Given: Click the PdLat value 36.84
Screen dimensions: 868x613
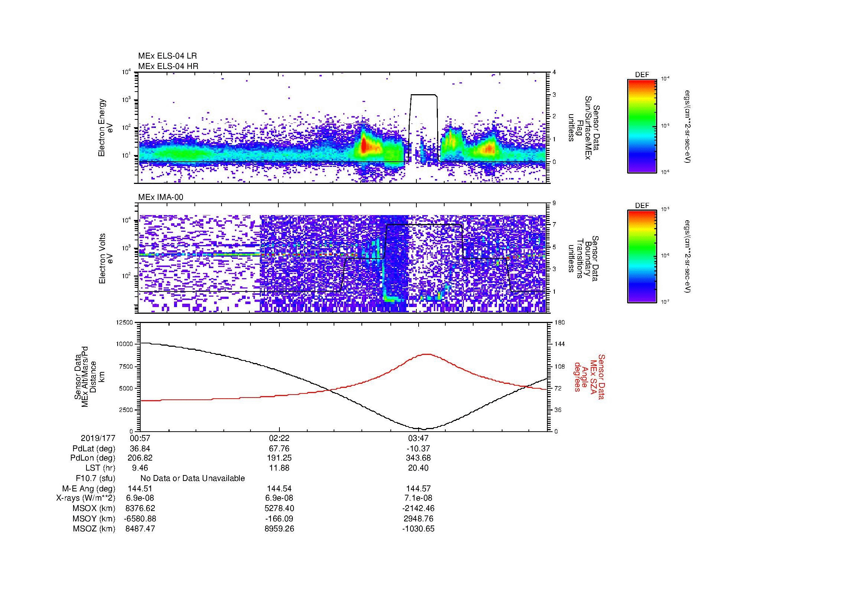Looking at the screenshot, I should [140, 449].
